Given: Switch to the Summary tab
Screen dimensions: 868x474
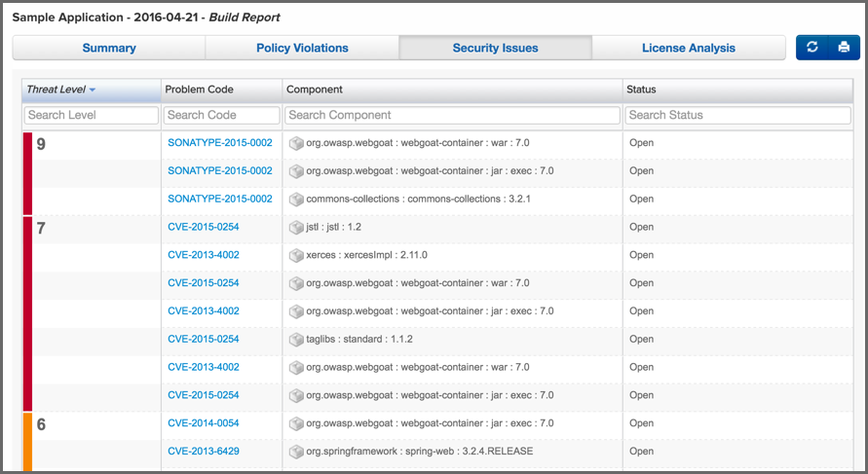Looking at the screenshot, I should (109, 48).
